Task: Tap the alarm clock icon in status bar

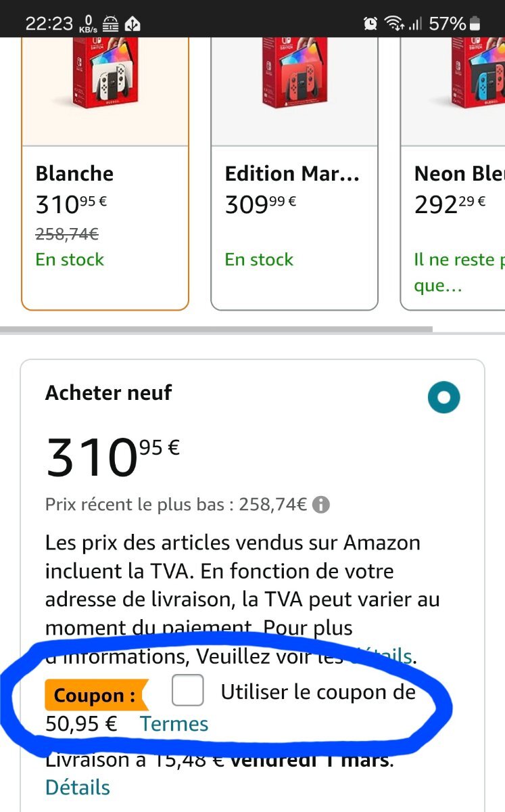Action: coord(370,24)
